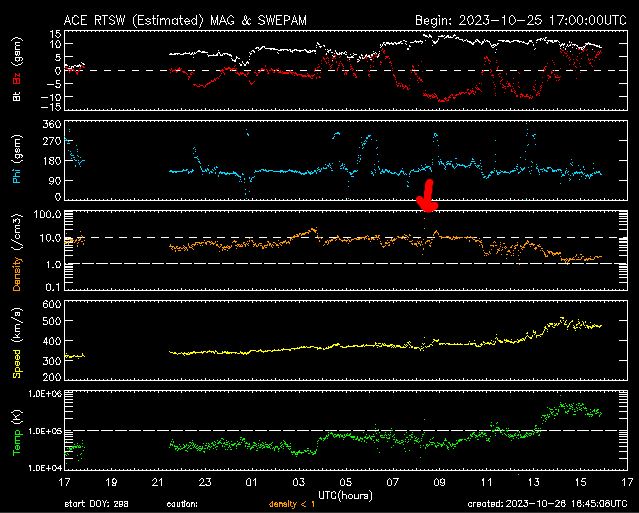Image resolution: width=639 pixels, height=513 pixels.
Task: Click the 23 hour tick on time axis
Action: (205, 482)
